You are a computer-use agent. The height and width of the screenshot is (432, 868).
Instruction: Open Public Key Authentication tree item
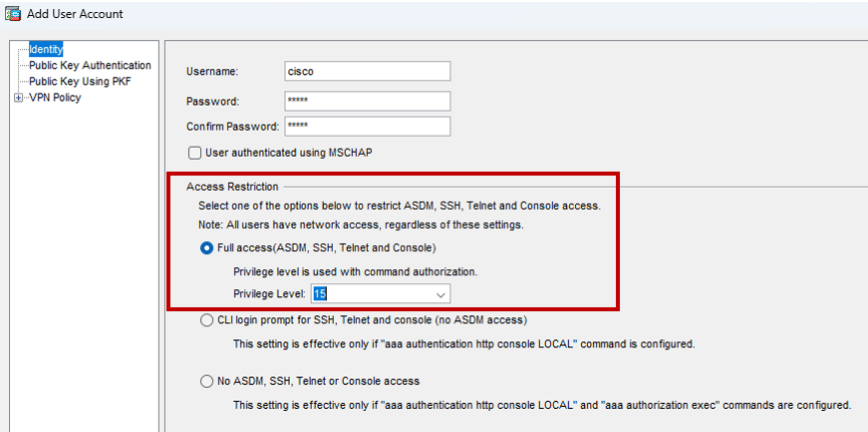click(90, 65)
